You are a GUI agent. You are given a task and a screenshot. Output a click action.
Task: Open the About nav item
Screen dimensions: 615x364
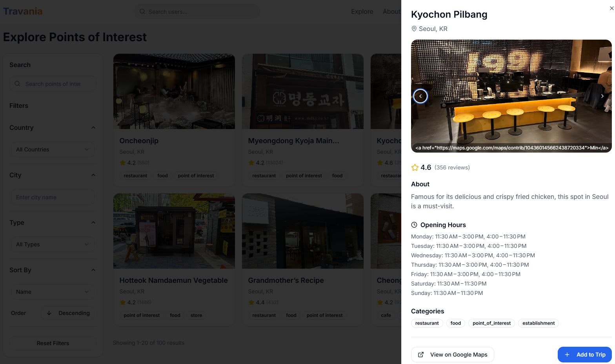pyautogui.click(x=391, y=11)
